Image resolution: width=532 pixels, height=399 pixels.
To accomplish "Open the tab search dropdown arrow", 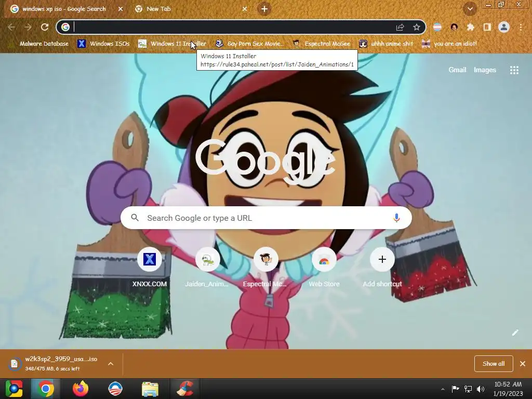I will (470, 9).
